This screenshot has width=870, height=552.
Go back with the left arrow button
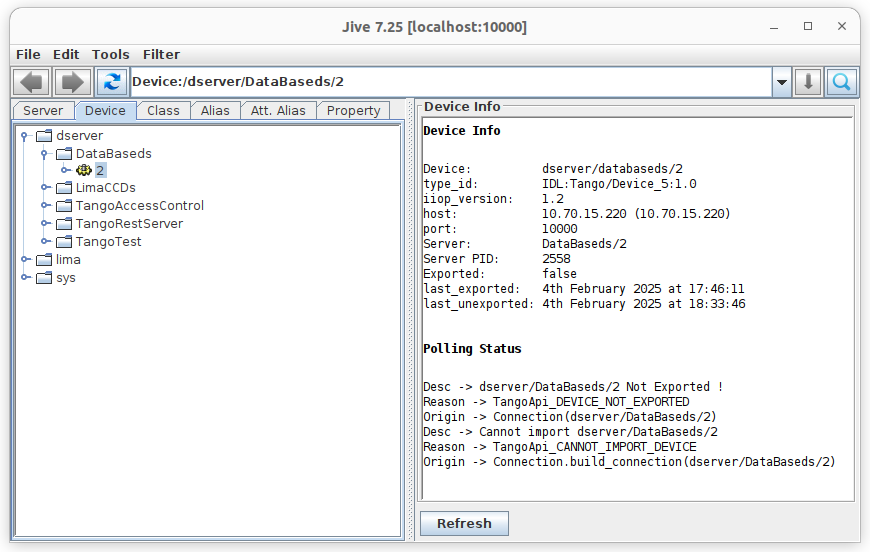click(32, 82)
